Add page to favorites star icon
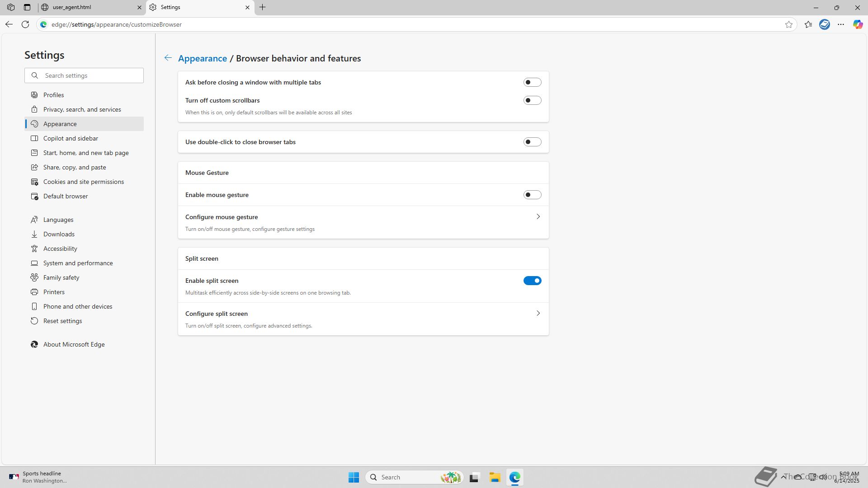This screenshot has width=868, height=488. [x=789, y=24]
